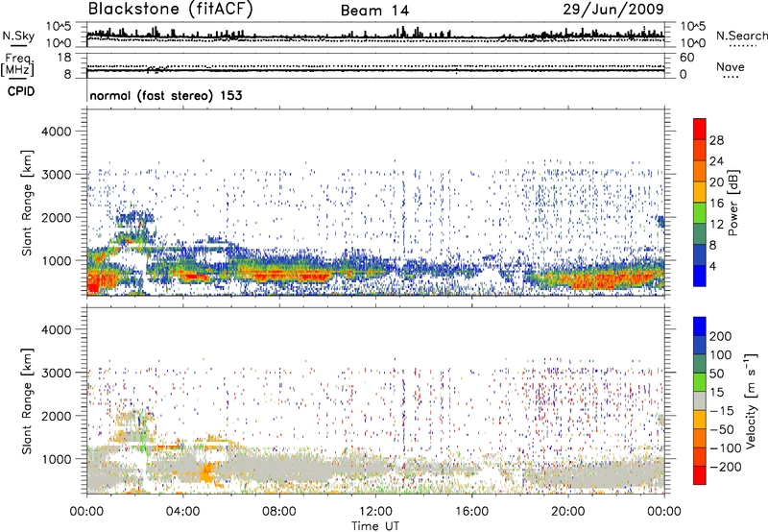Image resolution: width=768 pixels, height=532 pixels.
Task: Click the '16:00' time axis label
Action: tap(471, 512)
